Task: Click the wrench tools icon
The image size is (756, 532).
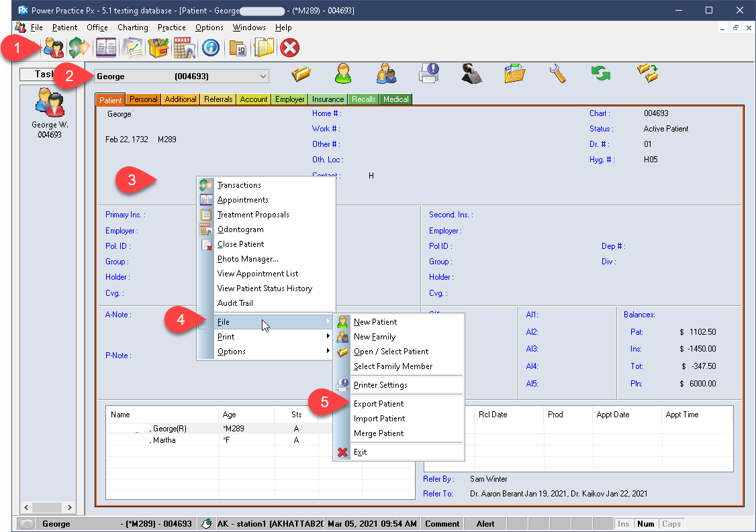Action: 557,74
